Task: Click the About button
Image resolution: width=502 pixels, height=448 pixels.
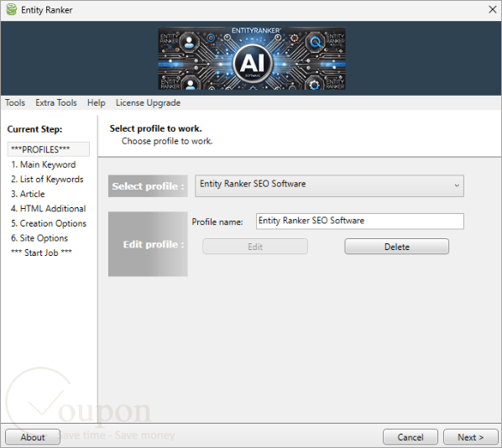Action: coord(33,437)
